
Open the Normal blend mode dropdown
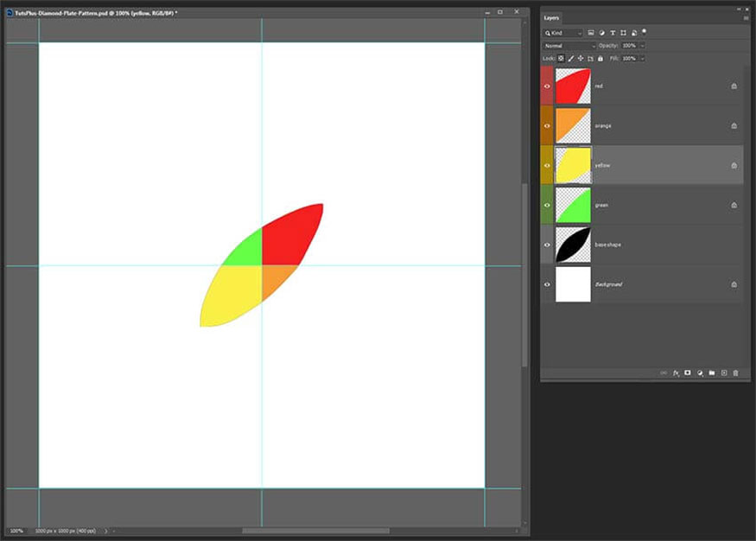pos(570,46)
